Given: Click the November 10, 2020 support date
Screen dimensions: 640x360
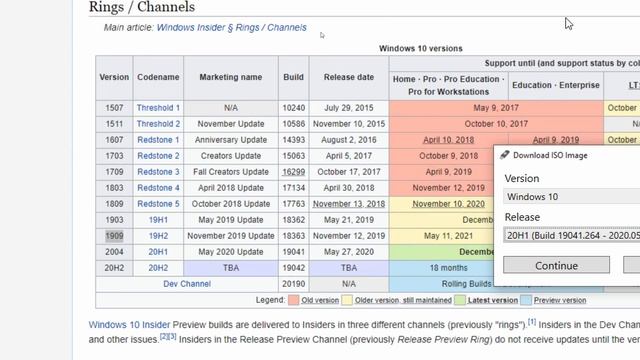Looking at the screenshot, I should (448, 204).
